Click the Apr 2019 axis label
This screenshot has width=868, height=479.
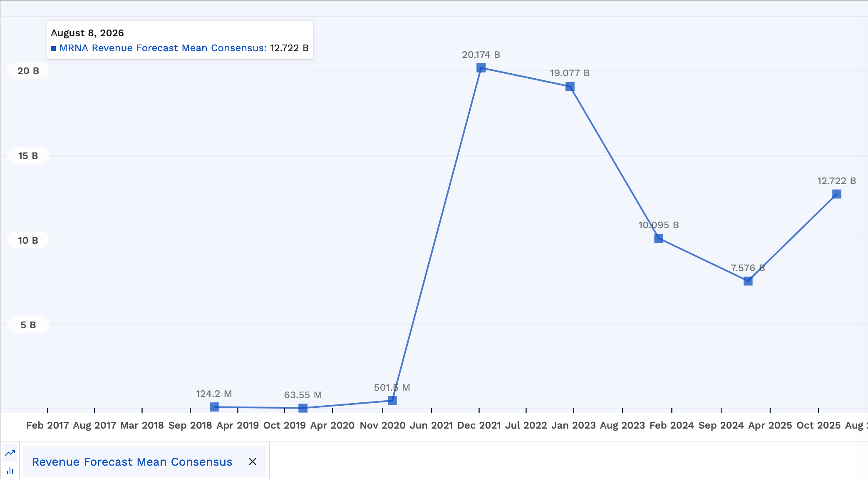point(238,425)
